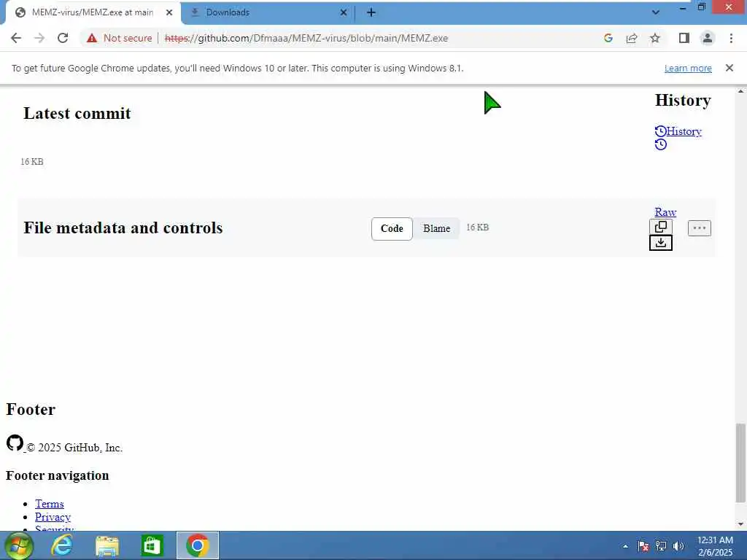Open the Raw file link
Image resolution: width=747 pixels, height=560 pixels.
click(x=665, y=212)
